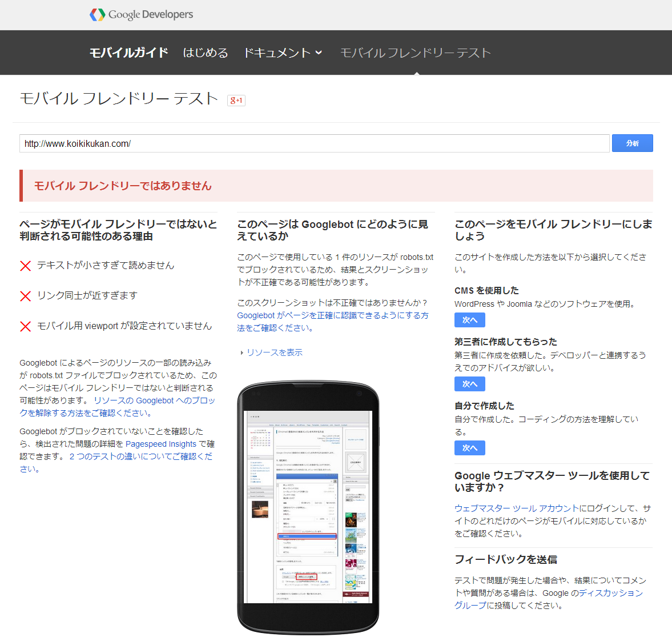672x641 pixels.
Task: Click the g+1 share button
Action: (x=236, y=101)
